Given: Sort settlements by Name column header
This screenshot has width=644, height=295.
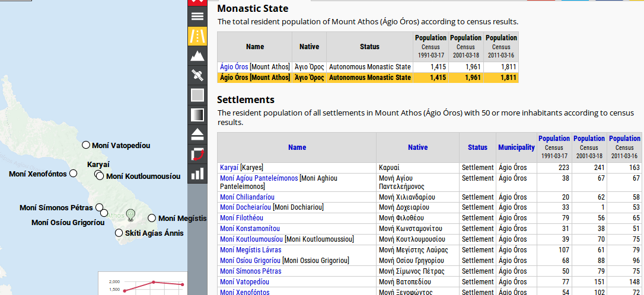Looking at the screenshot, I should tap(297, 147).
